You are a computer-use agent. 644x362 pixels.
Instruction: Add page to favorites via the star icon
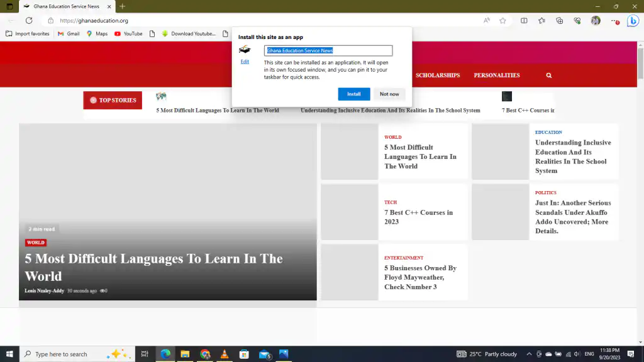pos(502,21)
